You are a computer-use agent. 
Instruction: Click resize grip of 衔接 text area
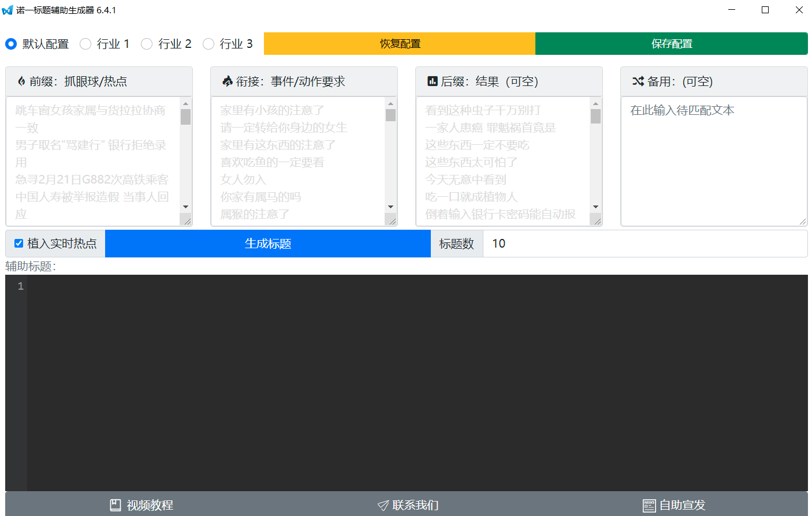tap(392, 220)
